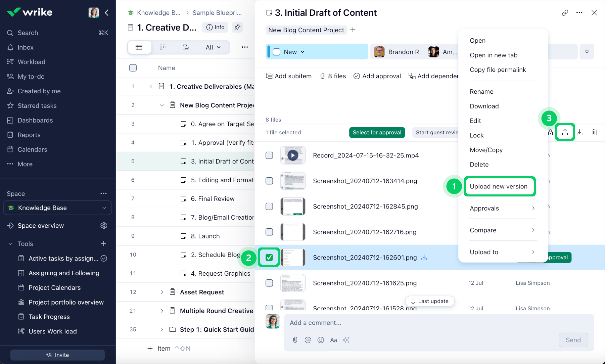
Task: Collapse New Blog Content Project row
Action: click(161, 105)
